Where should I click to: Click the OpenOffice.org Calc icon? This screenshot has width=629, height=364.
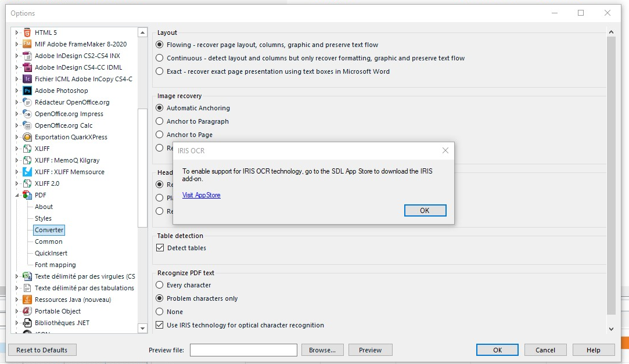tap(27, 125)
